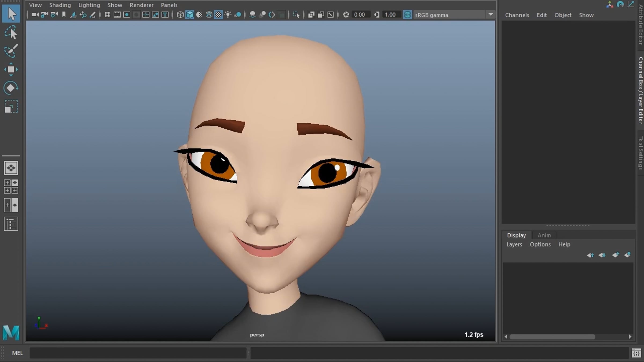Select the Lasso selection tool
The width and height of the screenshot is (644, 362).
click(x=11, y=32)
